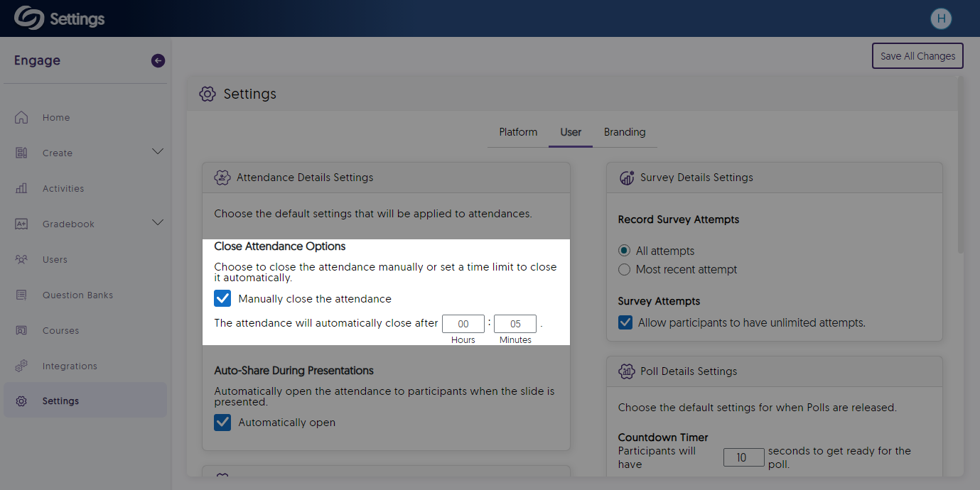Collapse sidebar with purple arrow icon

click(158, 61)
